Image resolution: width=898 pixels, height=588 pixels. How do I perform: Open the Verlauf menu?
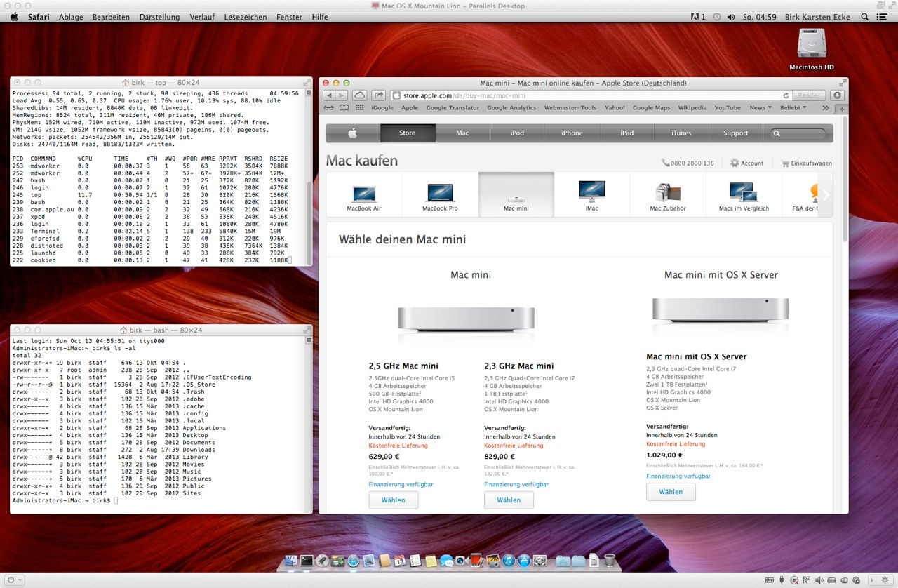click(x=202, y=17)
